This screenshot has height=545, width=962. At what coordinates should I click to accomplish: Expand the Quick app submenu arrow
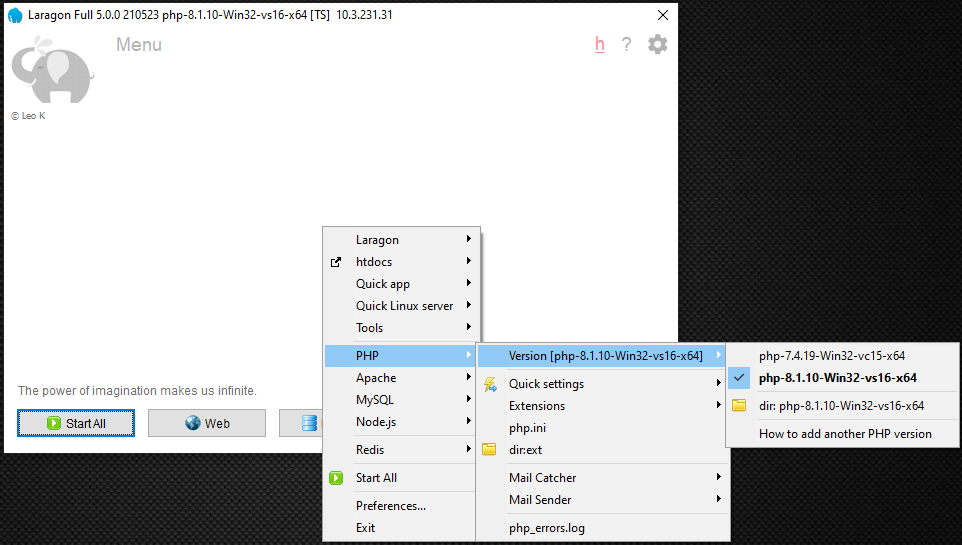pyautogui.click(x=469, y=283)
